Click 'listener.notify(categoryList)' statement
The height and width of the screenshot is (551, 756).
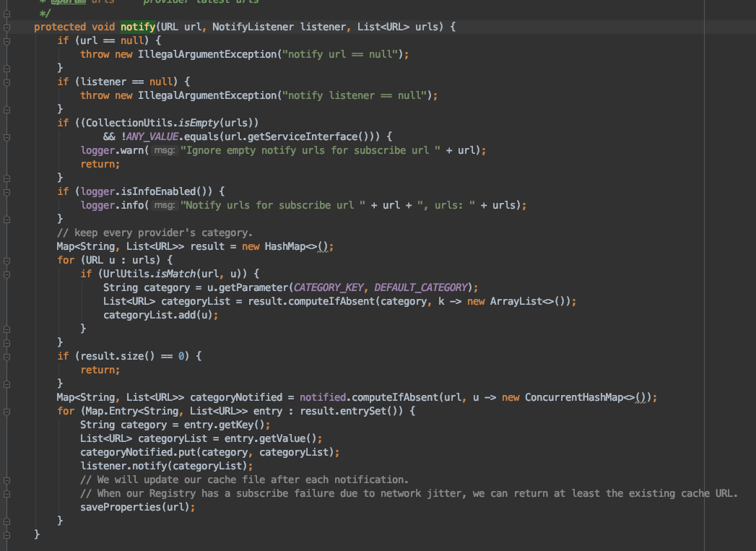pyautogui.click(x=166, y=467)
